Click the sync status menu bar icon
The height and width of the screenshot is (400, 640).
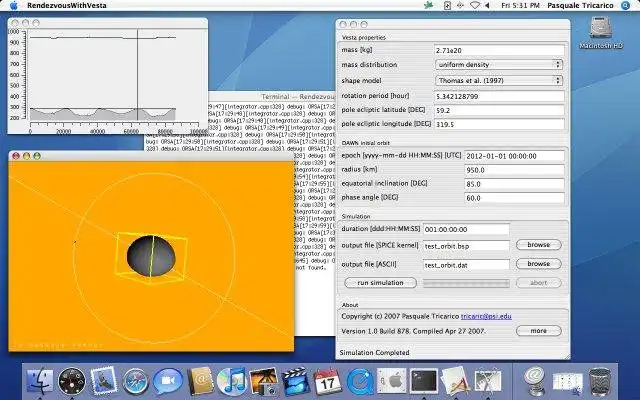(x=460, y=5)
